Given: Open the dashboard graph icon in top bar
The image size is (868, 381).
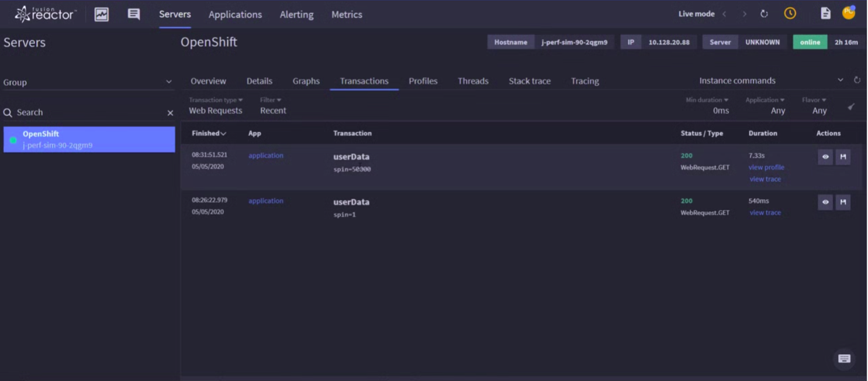Looking at the screenshot, I should (x=102, y=14).
